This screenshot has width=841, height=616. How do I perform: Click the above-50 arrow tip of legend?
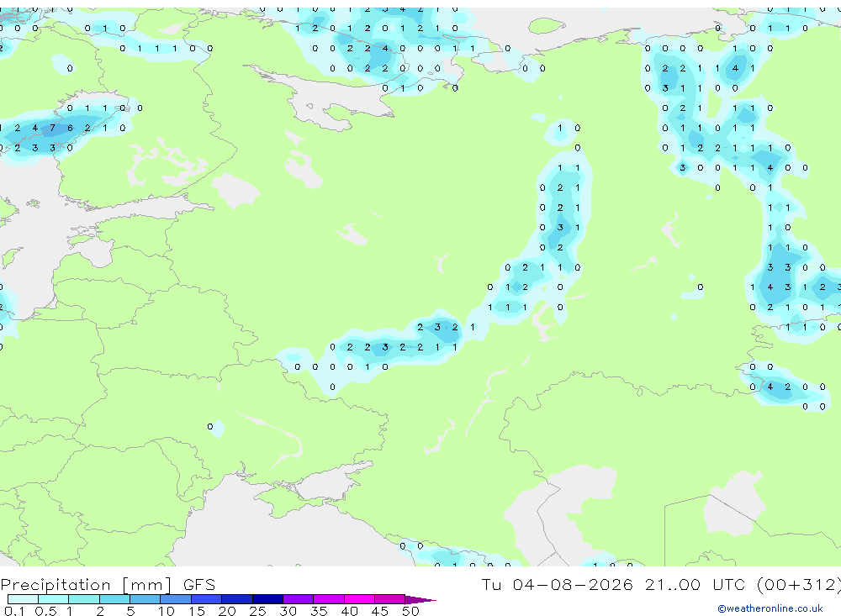(x=420, y=599)
